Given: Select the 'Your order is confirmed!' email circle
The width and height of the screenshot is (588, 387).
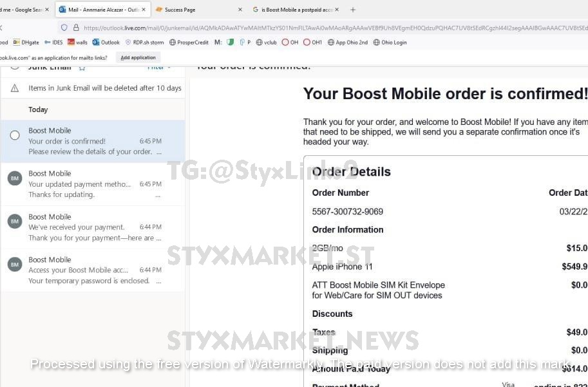Looking at the screenshot, I should click(x=15, y=135).
